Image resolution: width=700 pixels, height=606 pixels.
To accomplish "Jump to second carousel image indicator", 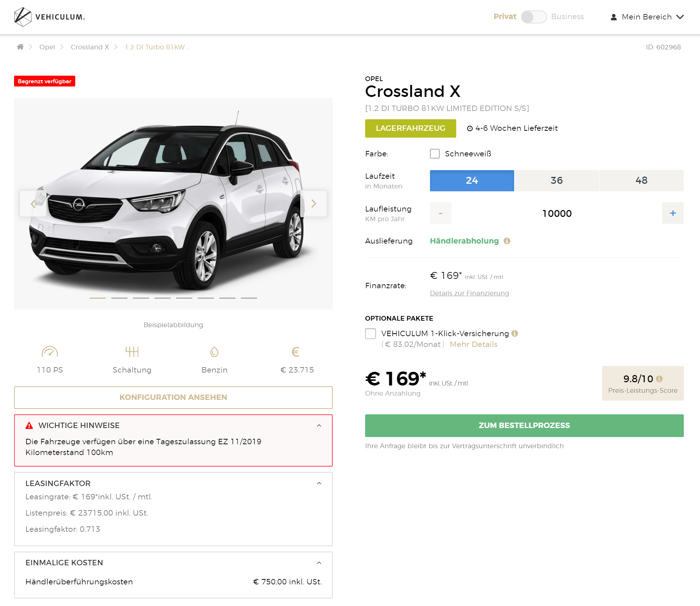I will point(119,298).
